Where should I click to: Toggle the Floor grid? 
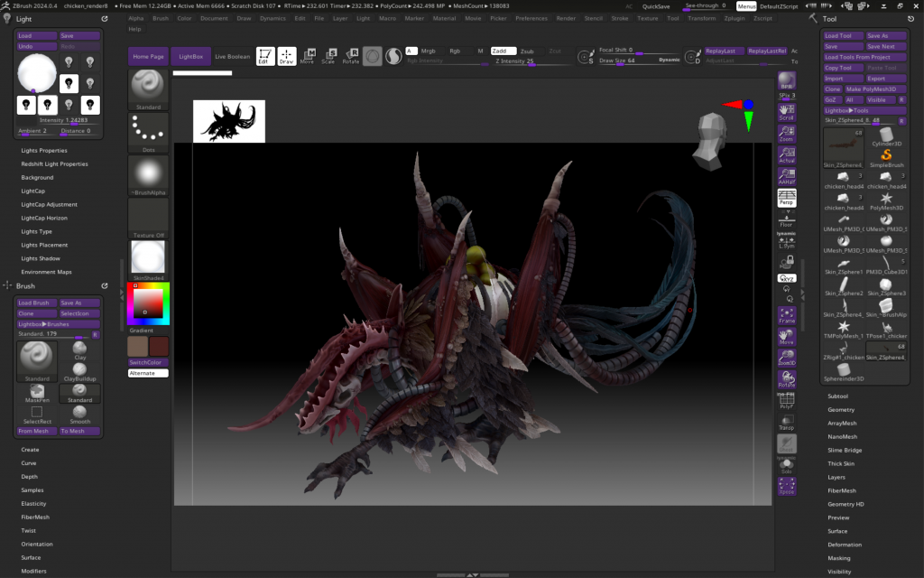pyautogui.click(x=787, y=219)
